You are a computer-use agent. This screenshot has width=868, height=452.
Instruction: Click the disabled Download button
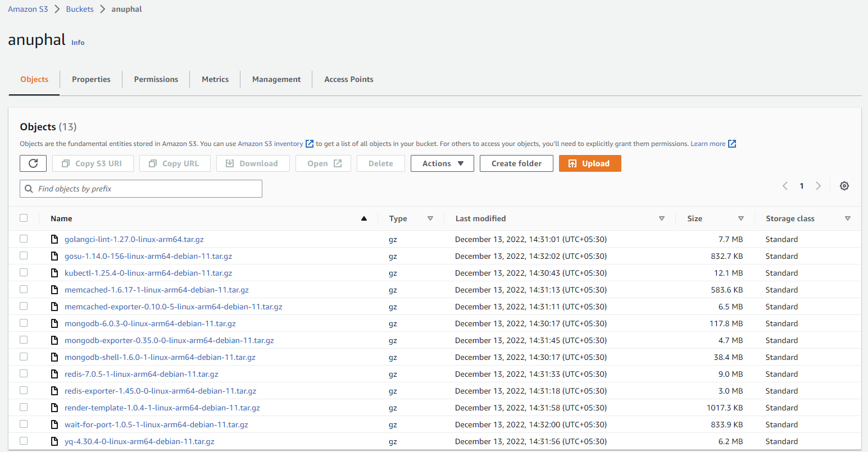click(253, 163)
